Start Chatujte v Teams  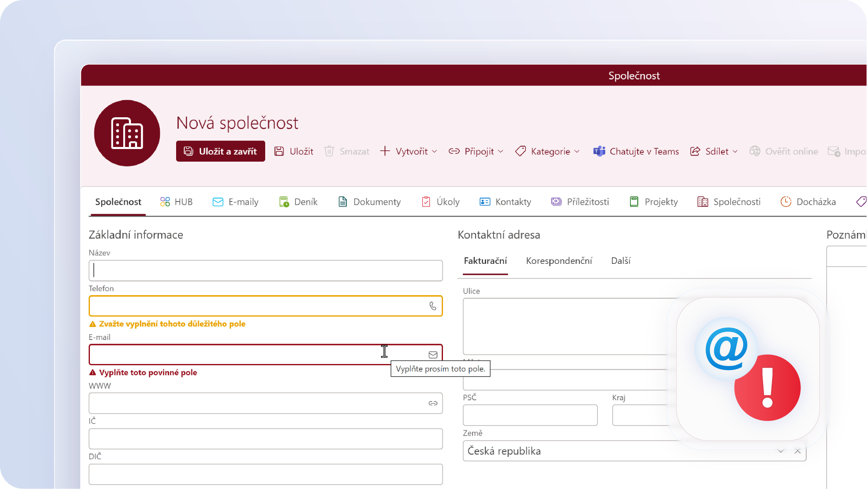coord(636,151)
